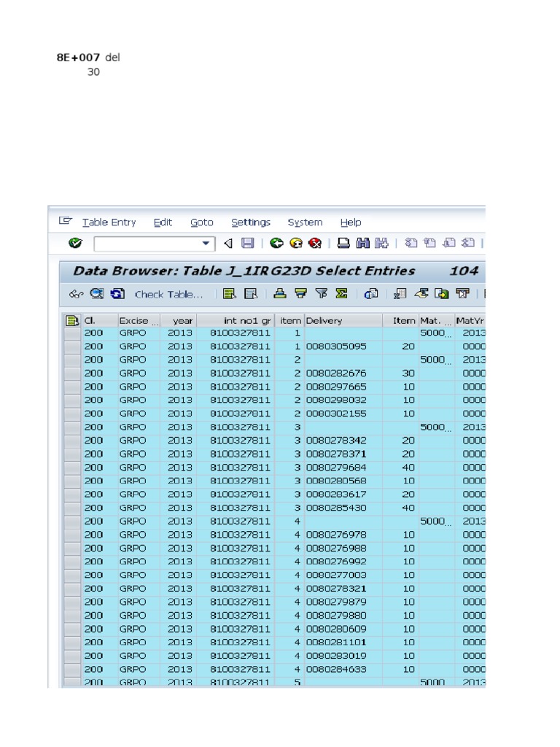
Task: Click the Cl. column header
Action: tap(99, 321)
